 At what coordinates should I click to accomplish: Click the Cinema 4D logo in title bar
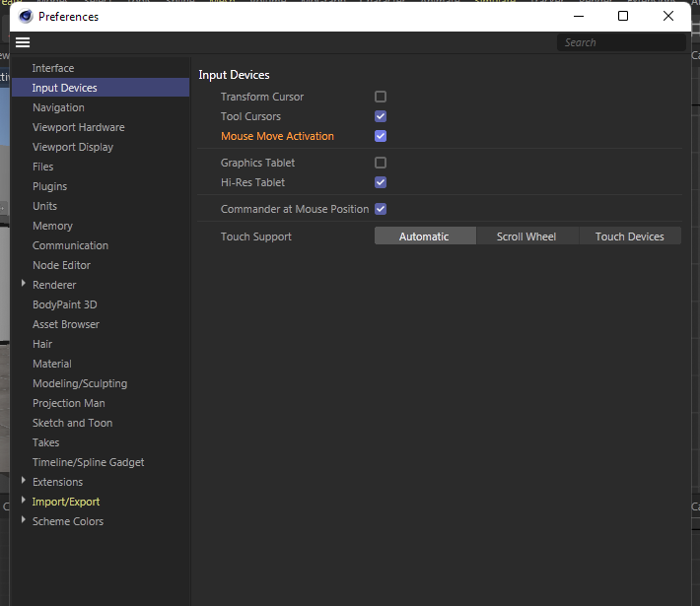pyautogui.click(x=26, y=17)
